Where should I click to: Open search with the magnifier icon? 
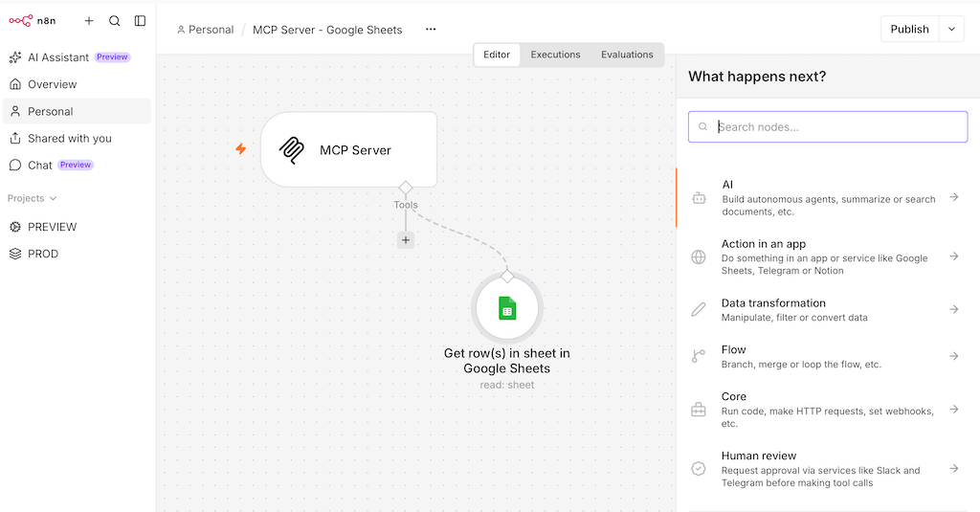click(x=115, y=21)
